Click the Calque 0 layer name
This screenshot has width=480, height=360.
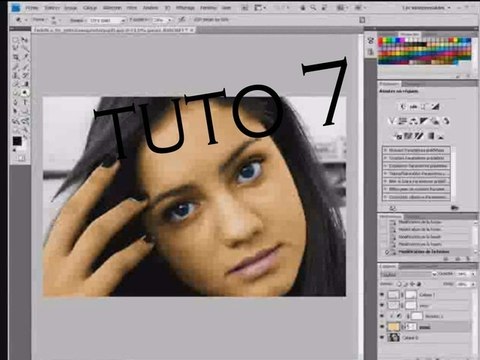point(410,338)
